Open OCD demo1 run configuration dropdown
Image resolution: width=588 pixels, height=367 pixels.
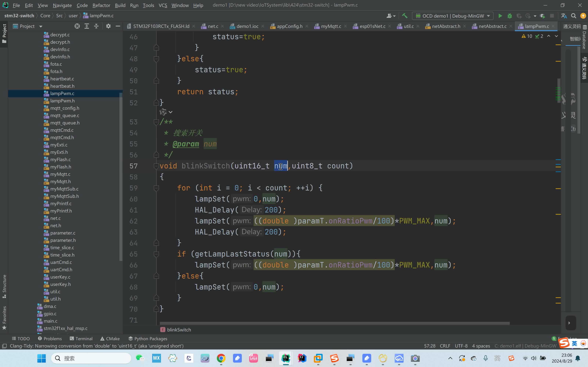[453, 16]
